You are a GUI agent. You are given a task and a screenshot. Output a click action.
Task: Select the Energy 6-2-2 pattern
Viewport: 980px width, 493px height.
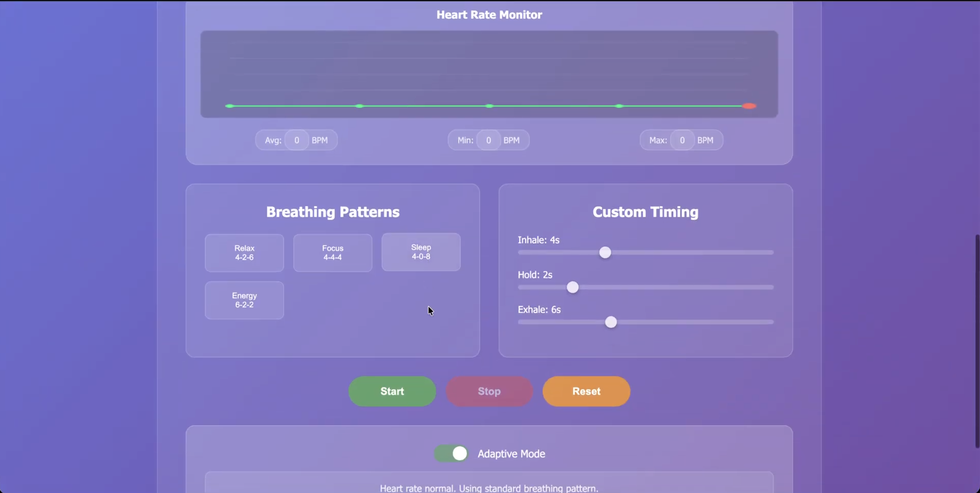[244, 300]
